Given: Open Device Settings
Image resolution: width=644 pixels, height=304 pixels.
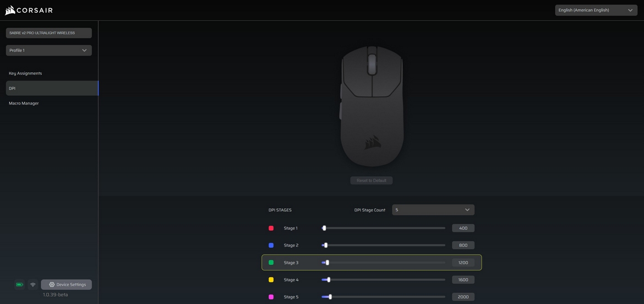Looking at the screenshot, I should (x=67, y=285).
